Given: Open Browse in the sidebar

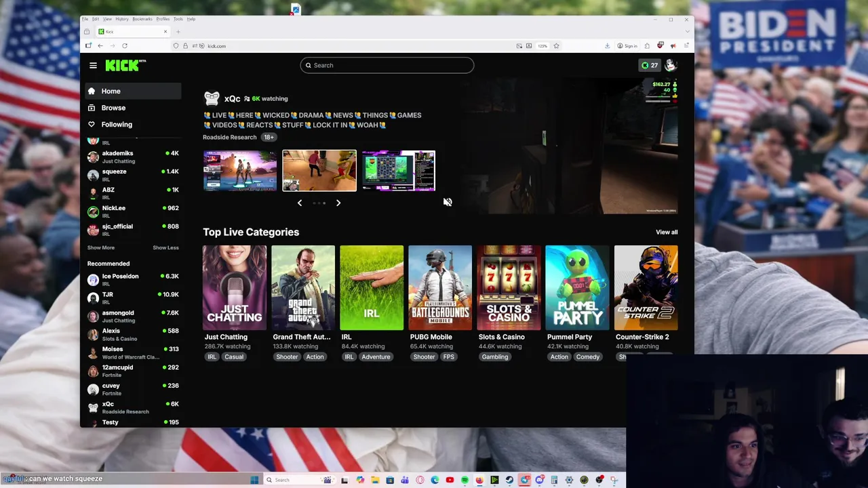Looking at the screenshot, I should pos(133,108).
